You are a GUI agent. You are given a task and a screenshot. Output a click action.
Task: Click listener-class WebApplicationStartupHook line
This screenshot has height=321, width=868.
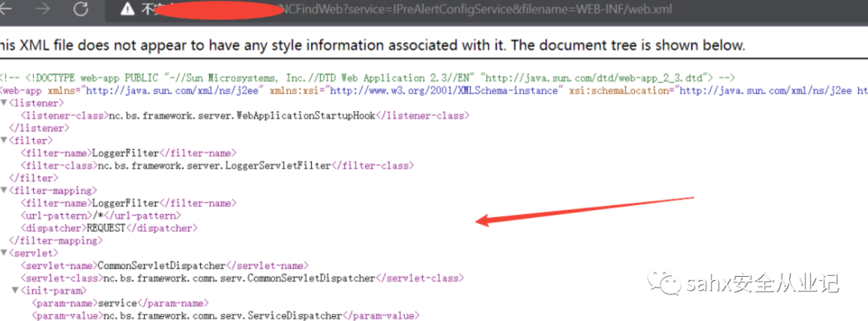point(244,116)
